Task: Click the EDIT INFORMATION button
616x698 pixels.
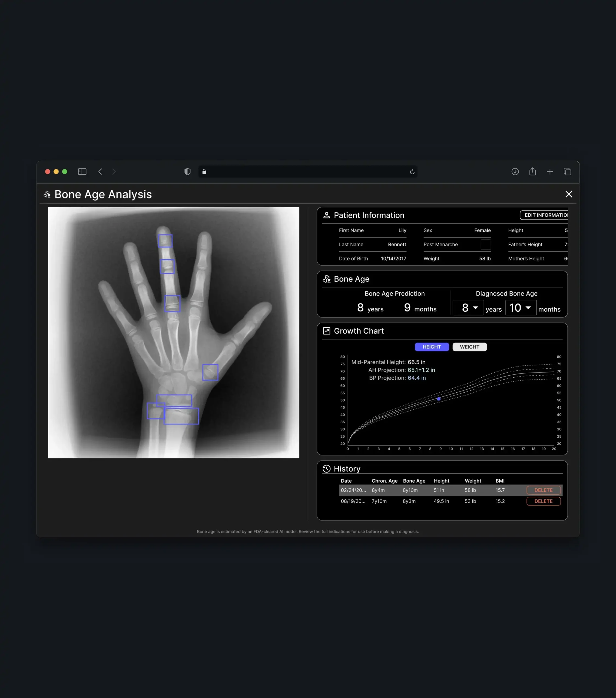Action: 544,215
